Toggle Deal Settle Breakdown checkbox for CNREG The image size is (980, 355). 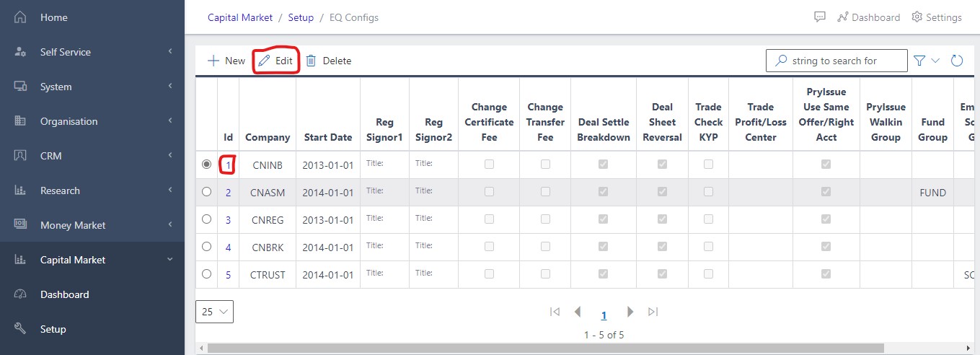point(603,219)
